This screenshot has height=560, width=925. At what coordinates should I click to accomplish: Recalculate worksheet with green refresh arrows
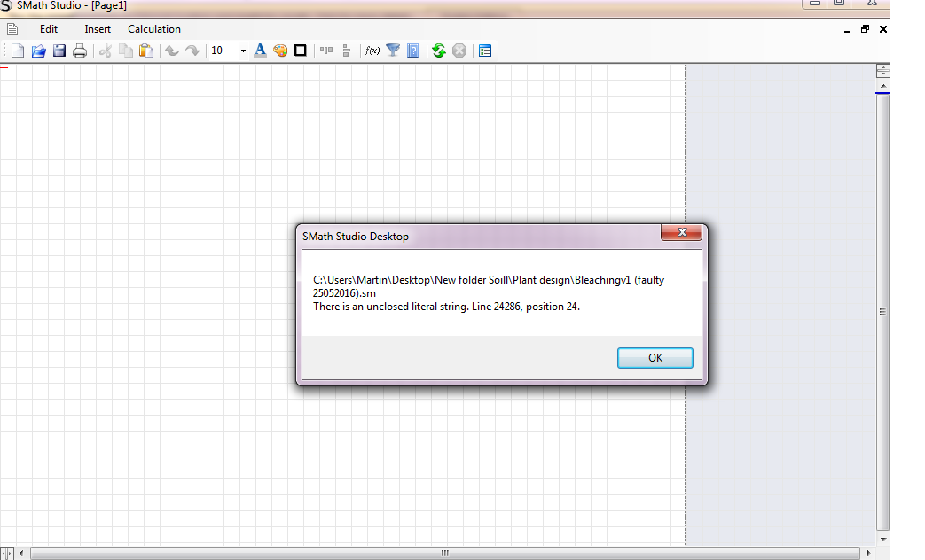click(x=438, y=51)
